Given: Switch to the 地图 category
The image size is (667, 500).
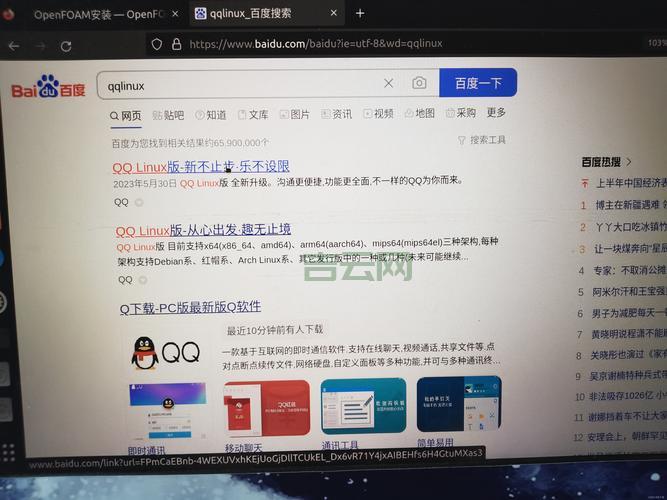Looking at the screenshot, I should 419,113.
